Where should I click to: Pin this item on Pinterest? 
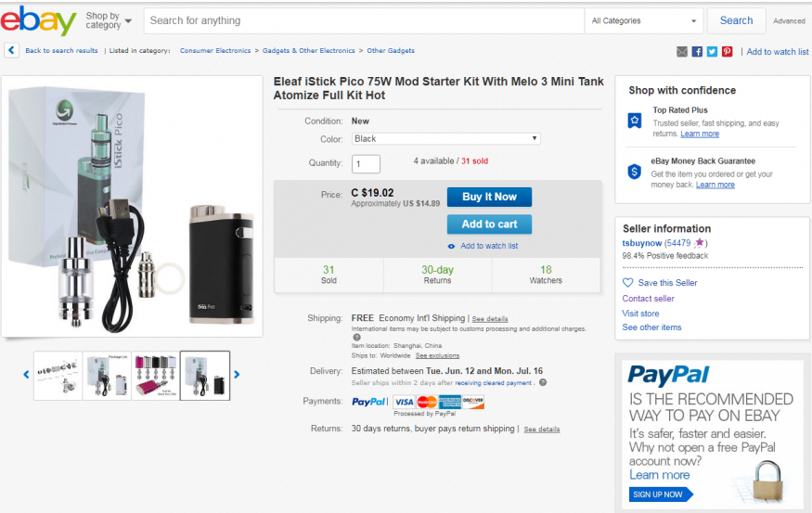727,52
